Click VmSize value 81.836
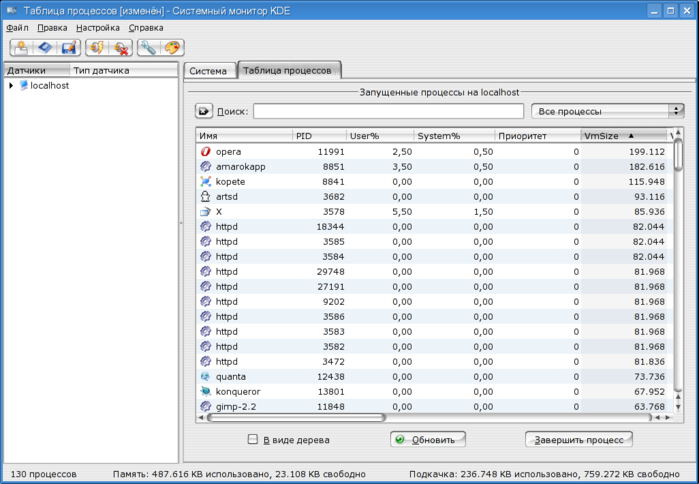 (x=649, y=361)
